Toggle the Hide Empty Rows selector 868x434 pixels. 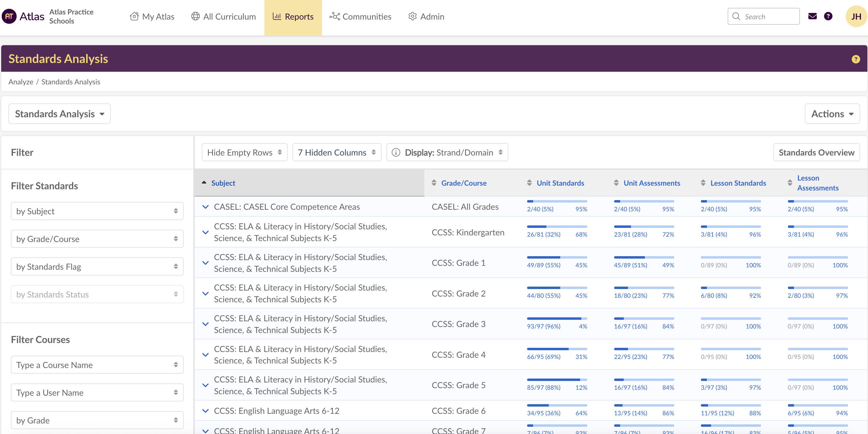click(x=244, y=153)
